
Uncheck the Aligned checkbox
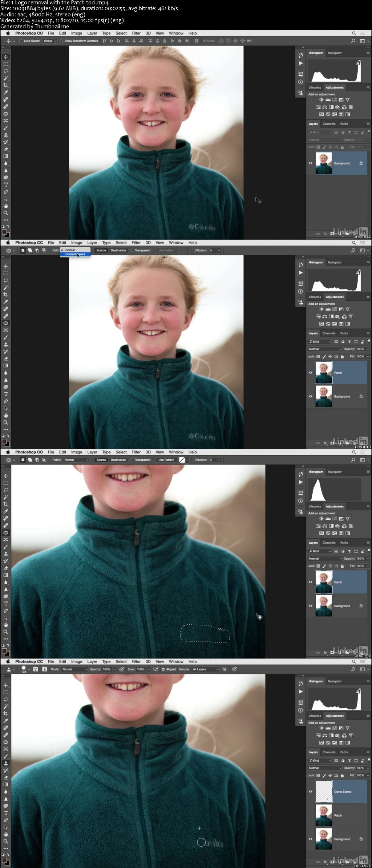(x=163, y=669)
